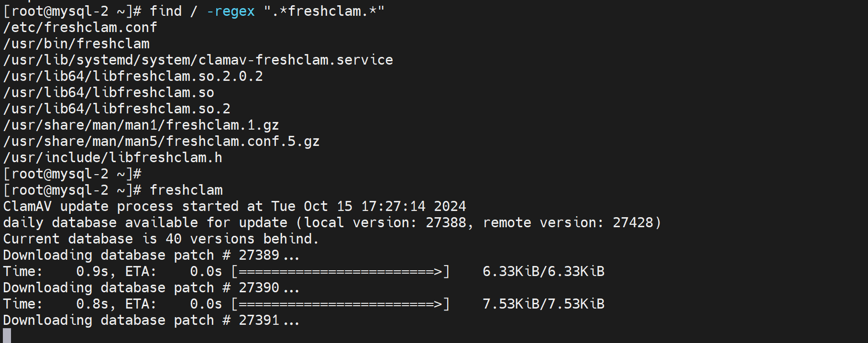Click the clamav-freshclam.service path line
The width and height of the screenshot is (868, 343).
click(198, 60)
